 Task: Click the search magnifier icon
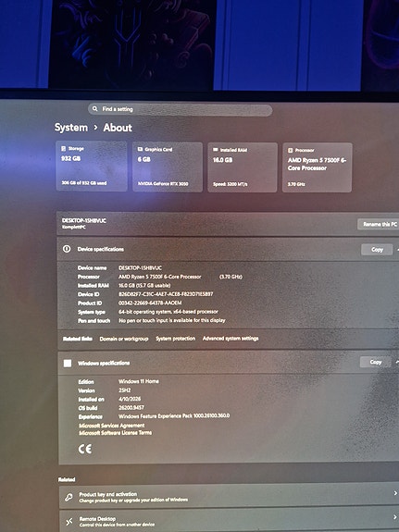coord(94,109)
